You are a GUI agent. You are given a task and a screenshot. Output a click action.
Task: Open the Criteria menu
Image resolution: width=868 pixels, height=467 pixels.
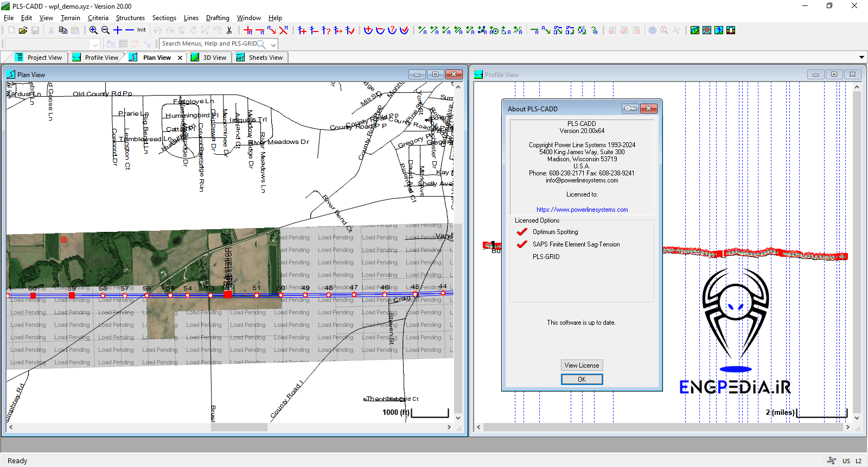tap(98, 18)
